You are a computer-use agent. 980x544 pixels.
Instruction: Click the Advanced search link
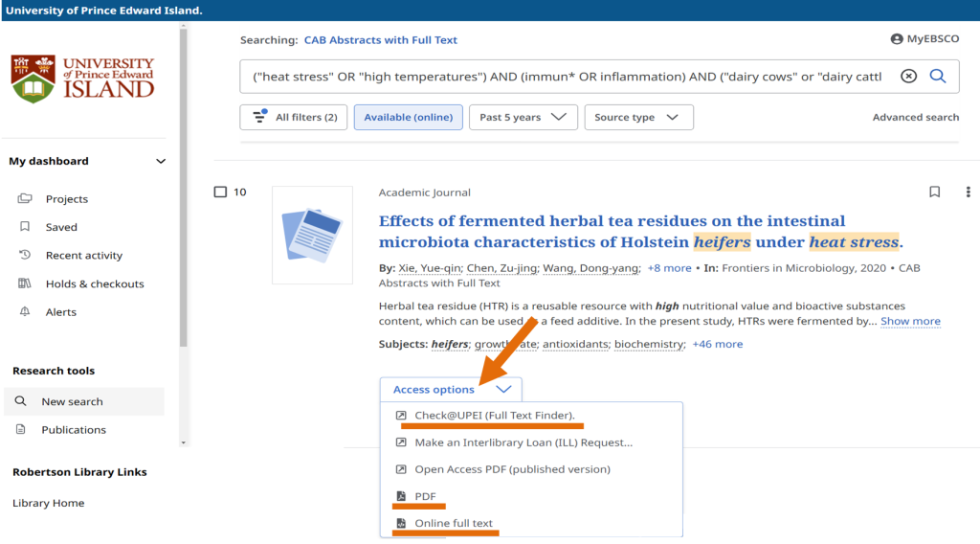[x=915, y=118]
